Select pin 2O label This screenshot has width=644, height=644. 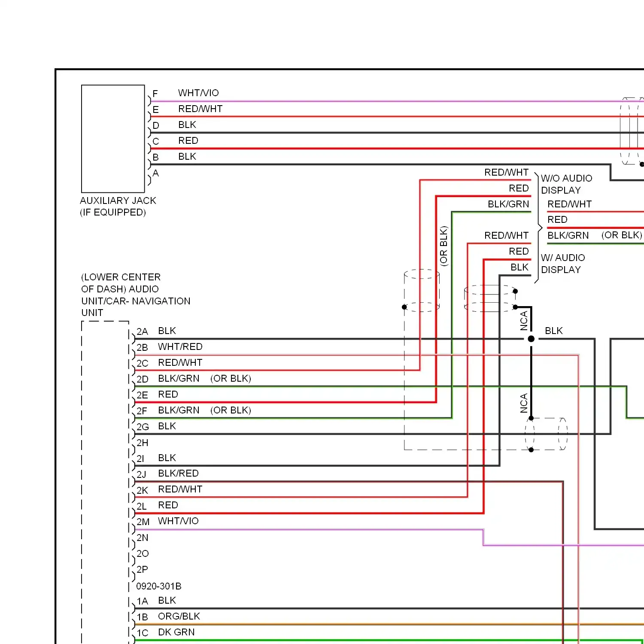tap(143, 553)
